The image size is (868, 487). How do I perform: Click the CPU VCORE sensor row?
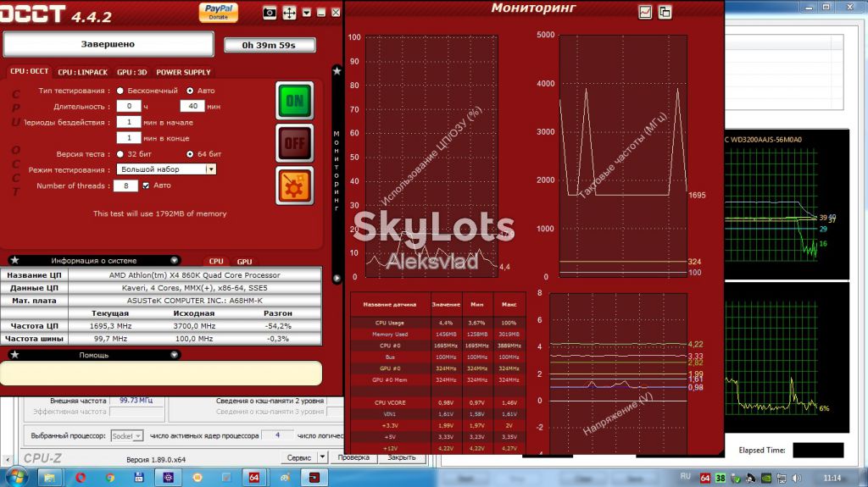click(x=437, y=402)
